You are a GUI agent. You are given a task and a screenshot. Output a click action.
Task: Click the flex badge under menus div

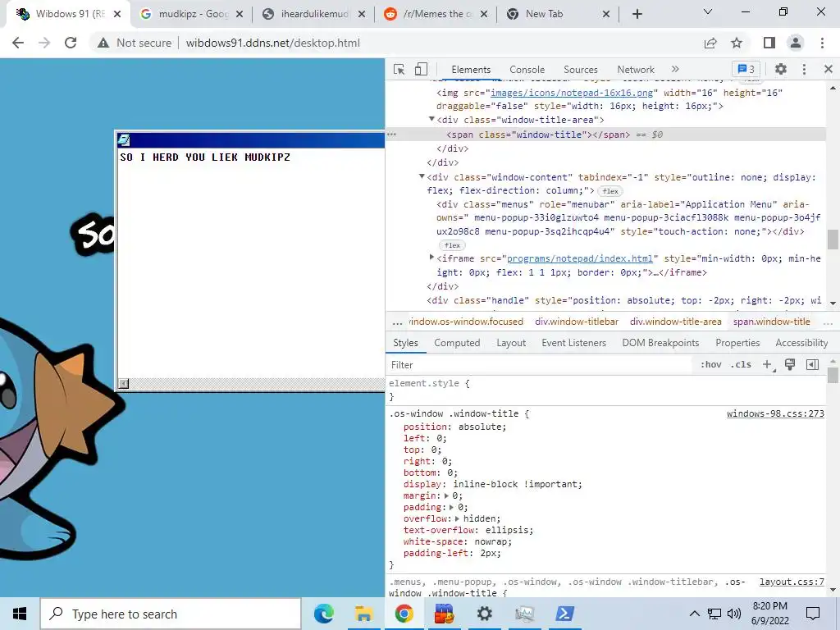pos(452,245)
